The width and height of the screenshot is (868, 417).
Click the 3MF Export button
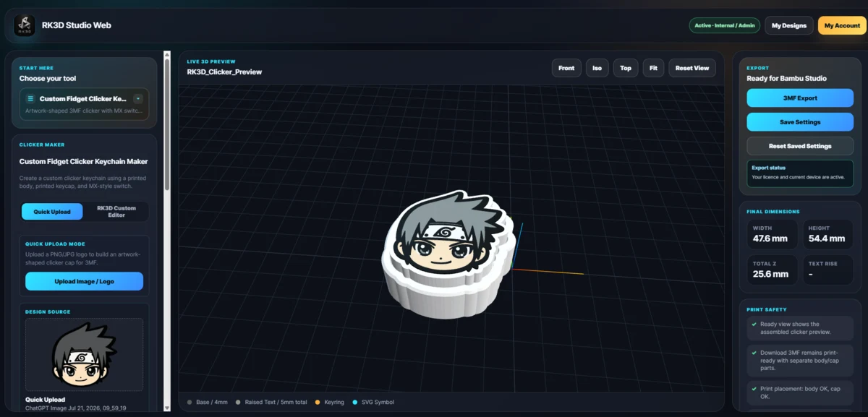[x=800, y=98]
